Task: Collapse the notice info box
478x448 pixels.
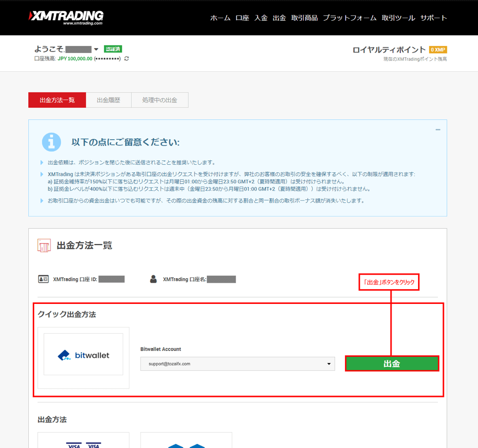Action: 437,130
